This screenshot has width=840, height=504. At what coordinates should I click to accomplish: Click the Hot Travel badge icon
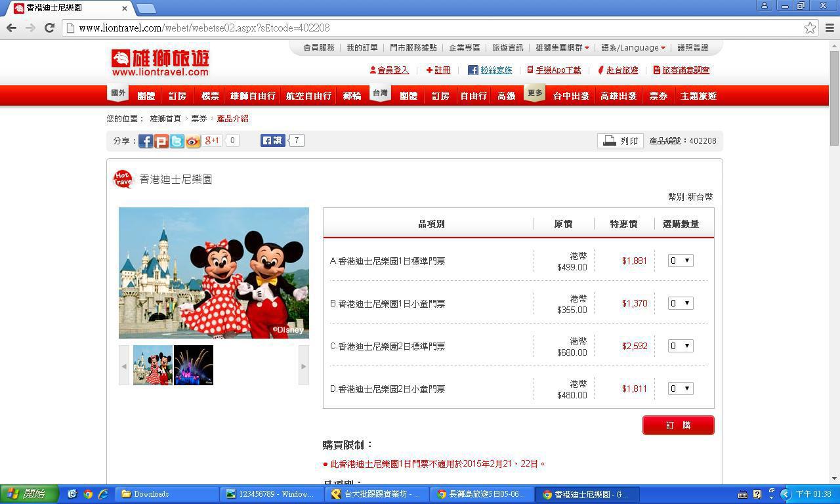(123, 179)
